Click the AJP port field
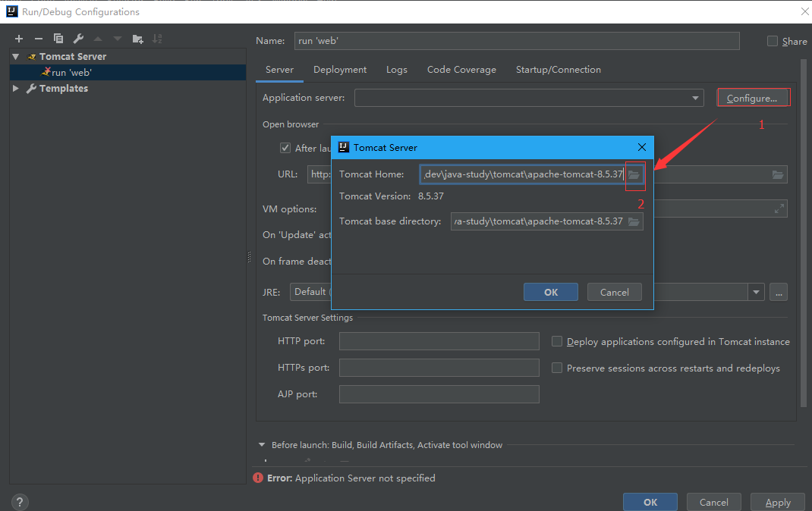812x511 pixels. pos(439,394)
